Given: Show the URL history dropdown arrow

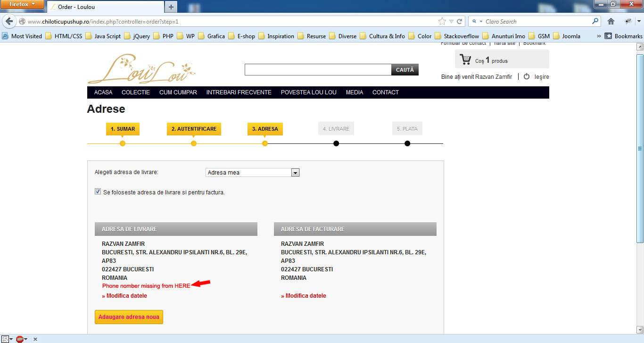Looking at the screenshot, I should [x=451, y=21].
